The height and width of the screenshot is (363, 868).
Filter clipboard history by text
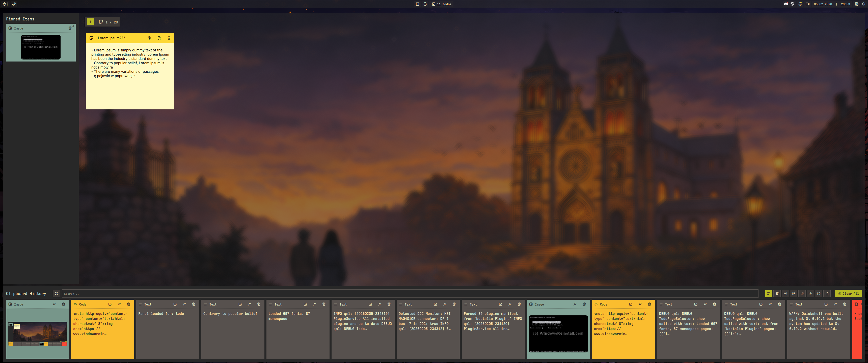pyautogui.click(x=777, y=294)
